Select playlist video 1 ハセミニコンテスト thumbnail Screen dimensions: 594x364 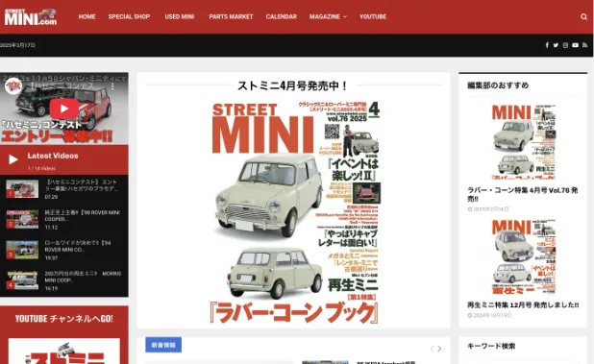(22, 189)
